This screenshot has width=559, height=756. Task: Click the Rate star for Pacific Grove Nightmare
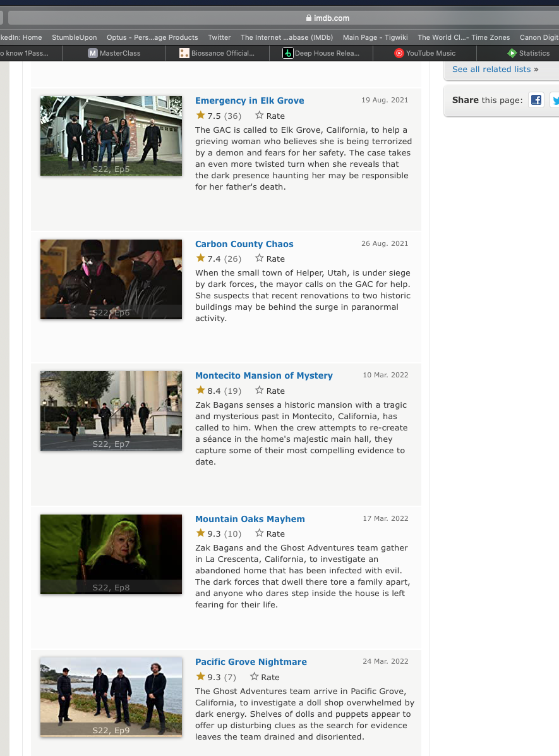254,676
